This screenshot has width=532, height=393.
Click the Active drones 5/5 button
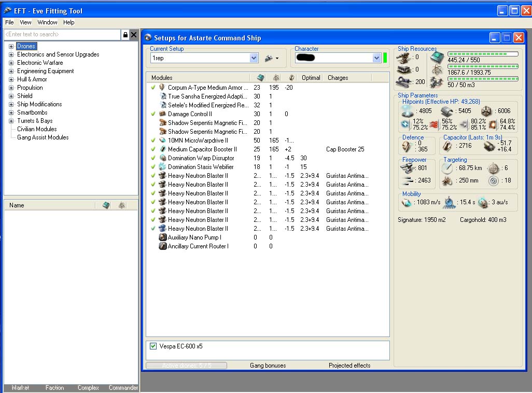tap(186, 366)
